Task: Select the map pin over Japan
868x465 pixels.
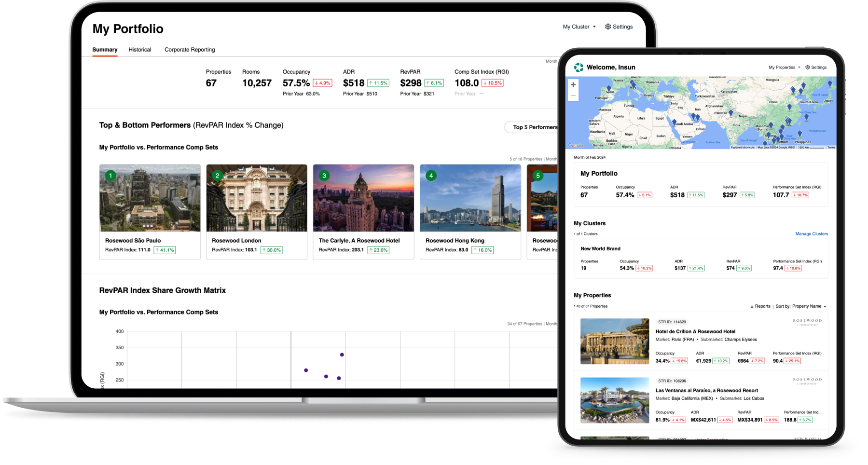Action: click(x=830, y=84)
